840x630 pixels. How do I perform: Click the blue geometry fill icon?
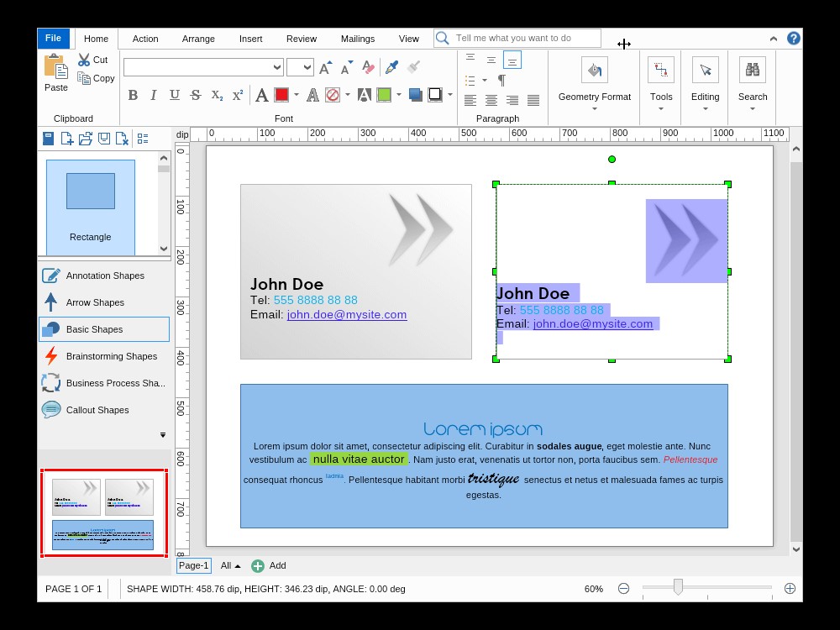point(415,96)
